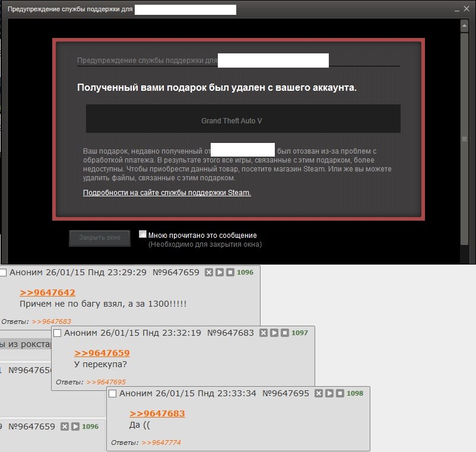Select checkbox of post №9647683

click(x=57, y=333)
